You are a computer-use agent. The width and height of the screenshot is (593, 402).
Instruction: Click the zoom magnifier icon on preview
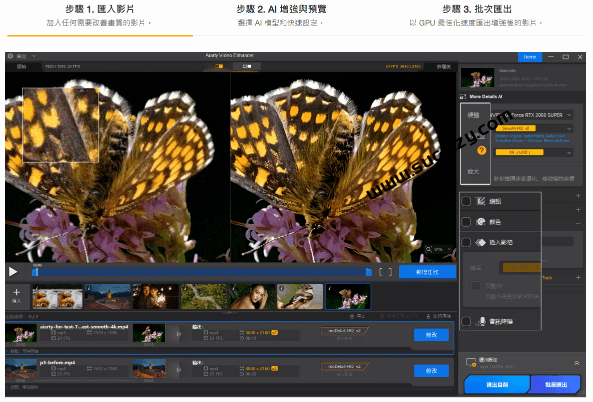pyautogui.click(x=428, y=249)
